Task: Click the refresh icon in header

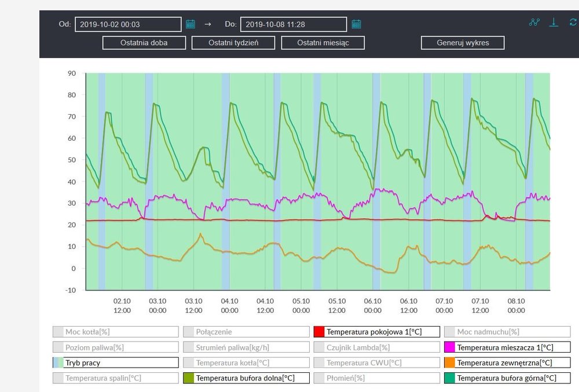Action: [x=573, y=23]
